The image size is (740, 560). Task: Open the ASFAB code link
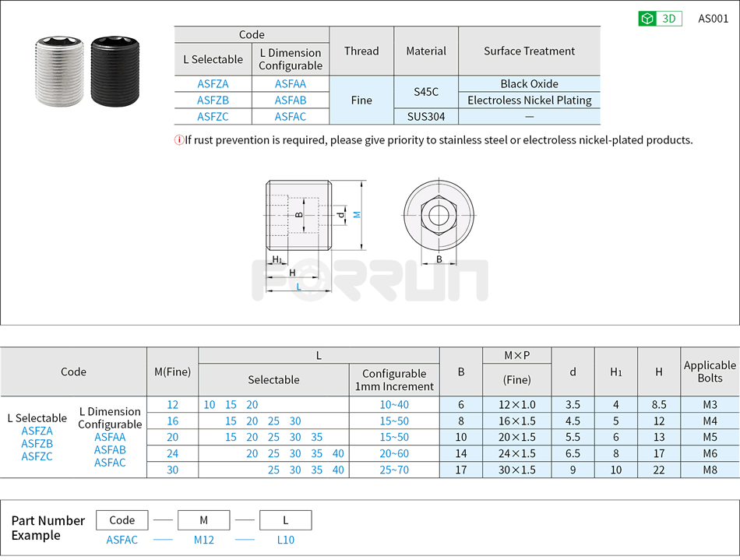point(291,100)
